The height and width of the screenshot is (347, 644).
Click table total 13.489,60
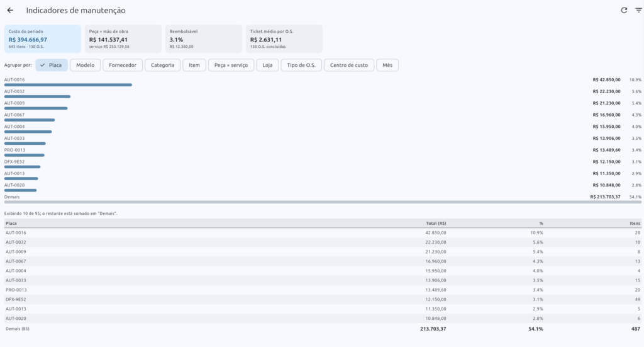(x=435, y=290)
